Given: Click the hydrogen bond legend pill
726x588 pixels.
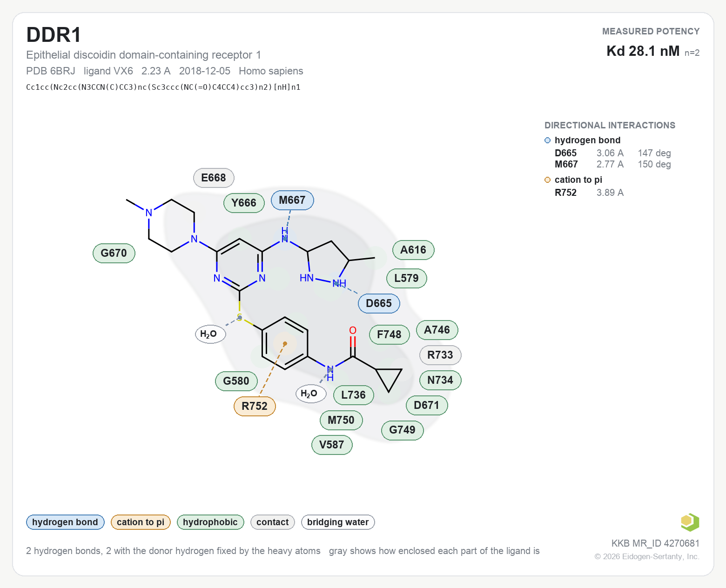Looking at the screenshot, I should (65, 522).
